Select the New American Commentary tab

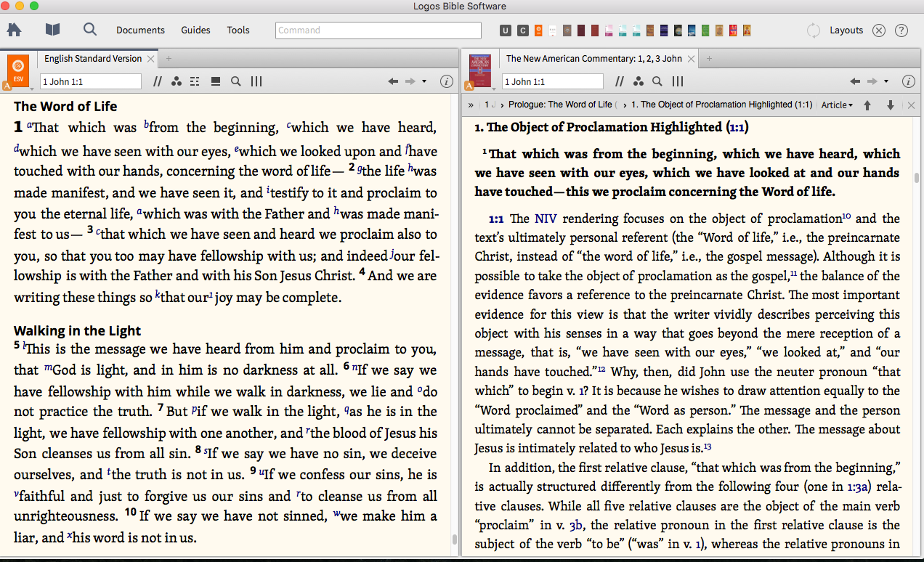pyautogui.click(x=594, y=59)
